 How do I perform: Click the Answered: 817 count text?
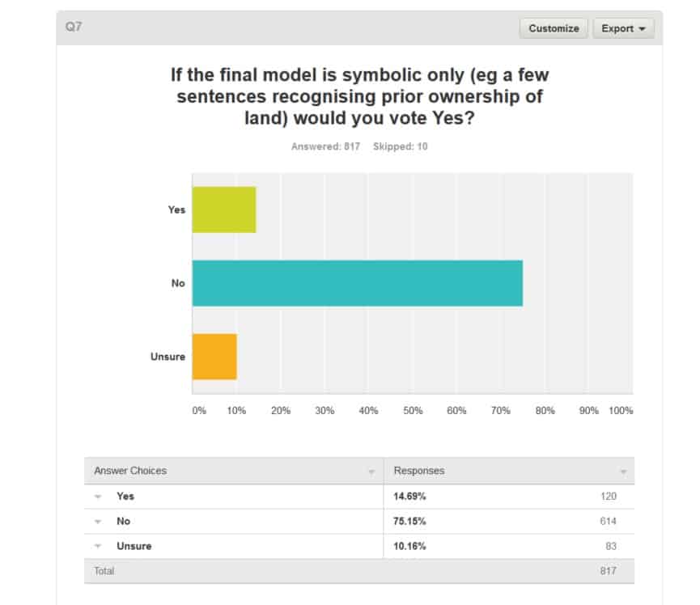(325, 147)
